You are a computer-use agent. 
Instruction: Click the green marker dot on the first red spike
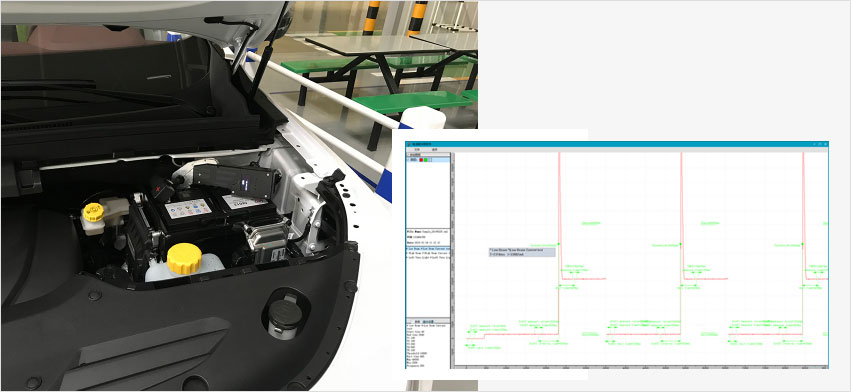[559, 245]
